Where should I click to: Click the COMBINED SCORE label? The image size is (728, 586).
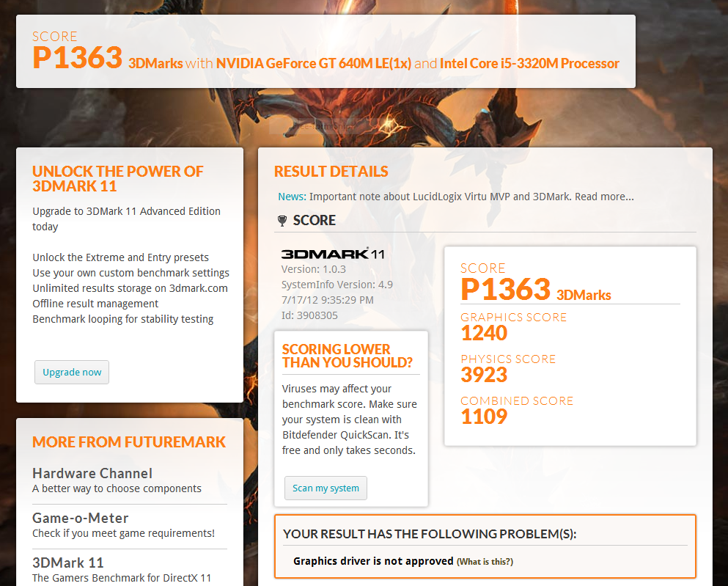point(517,400)
